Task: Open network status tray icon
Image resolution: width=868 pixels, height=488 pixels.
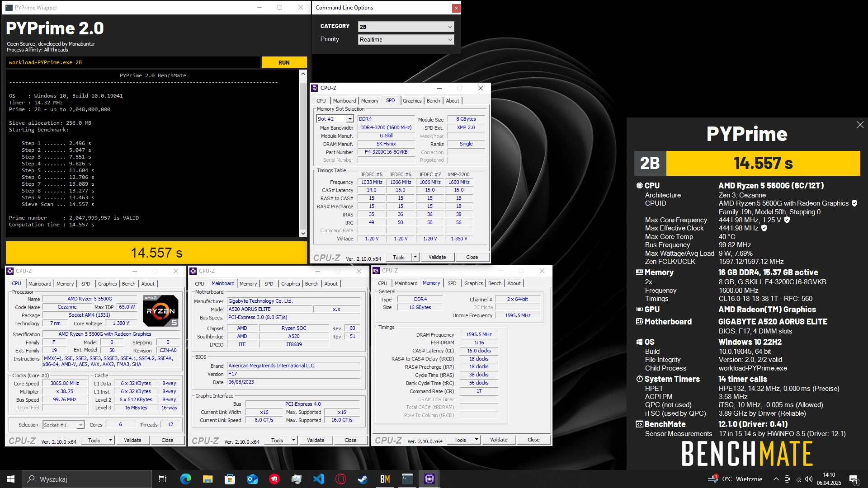Action: (798, 479)
